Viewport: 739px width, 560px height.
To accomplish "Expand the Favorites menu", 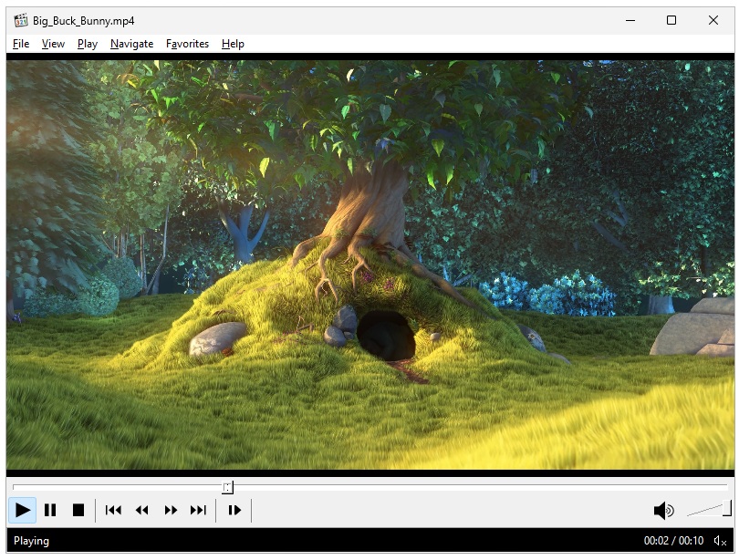I will [x=187, y=44].
